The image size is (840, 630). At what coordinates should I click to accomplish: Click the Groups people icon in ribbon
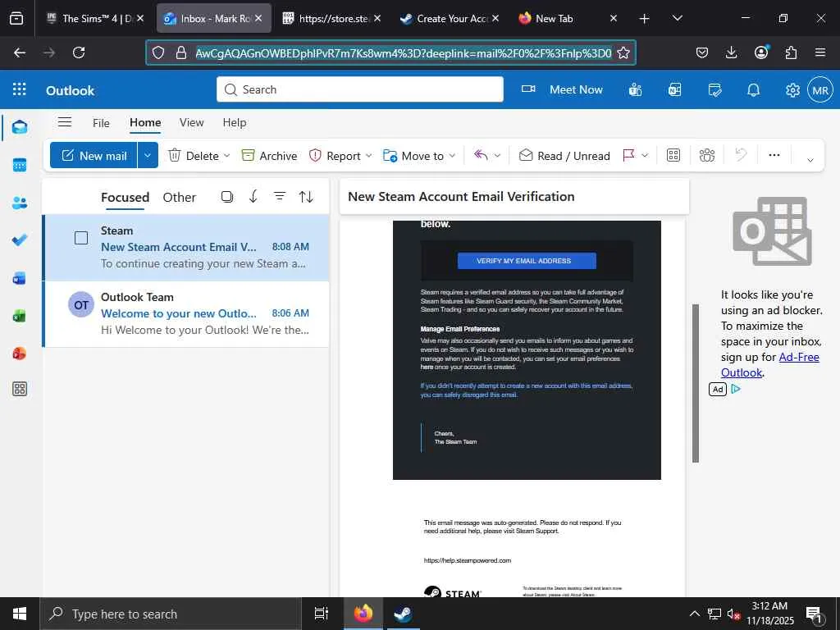click(x=707, y=155)
